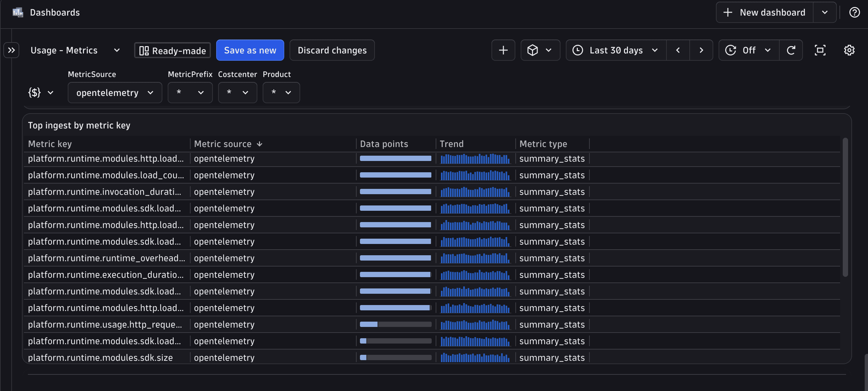Click summary_stats in modules.sdk.size row
The image size is (868, 391).
[552, 357]
